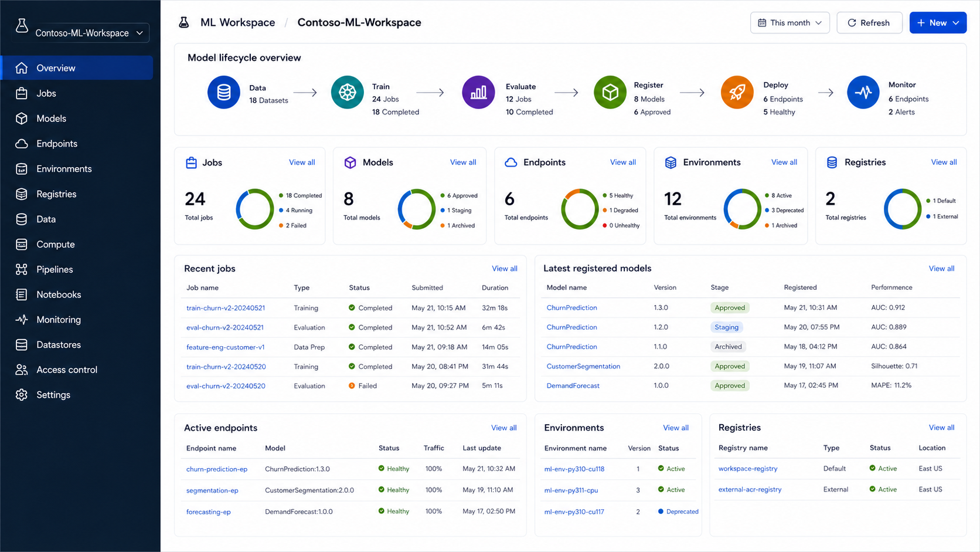The width and height of the screenshot is (980, 552).
Task: Click the CustomerSegmentation:2.0.0 model cell
Action: (309, 490)
